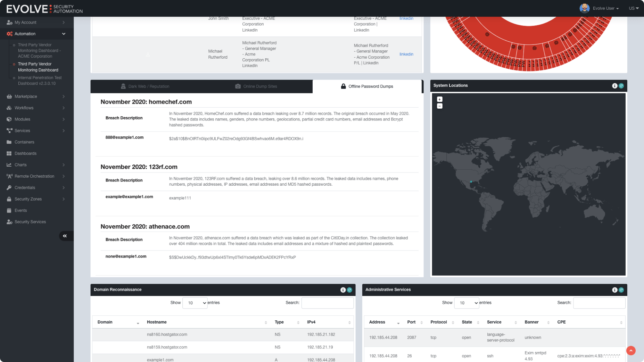Click the Automation gears icon
644x362 pixels.
[x=9, y=34]
